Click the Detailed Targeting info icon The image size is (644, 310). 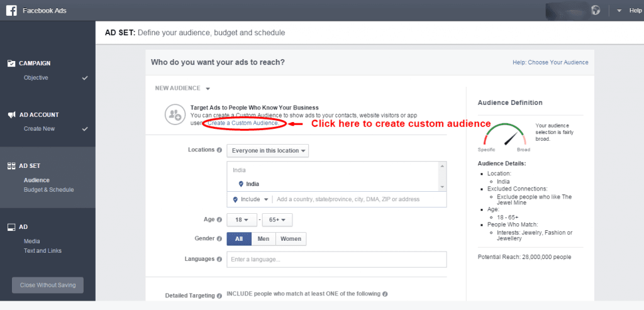click(219, 295)
